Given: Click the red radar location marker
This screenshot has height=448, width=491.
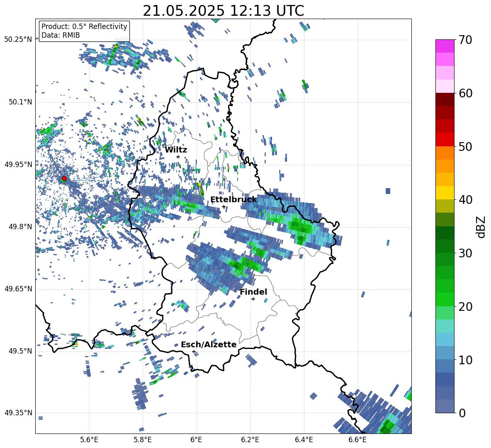Looking at the screenshot, I should click(64, 179).
